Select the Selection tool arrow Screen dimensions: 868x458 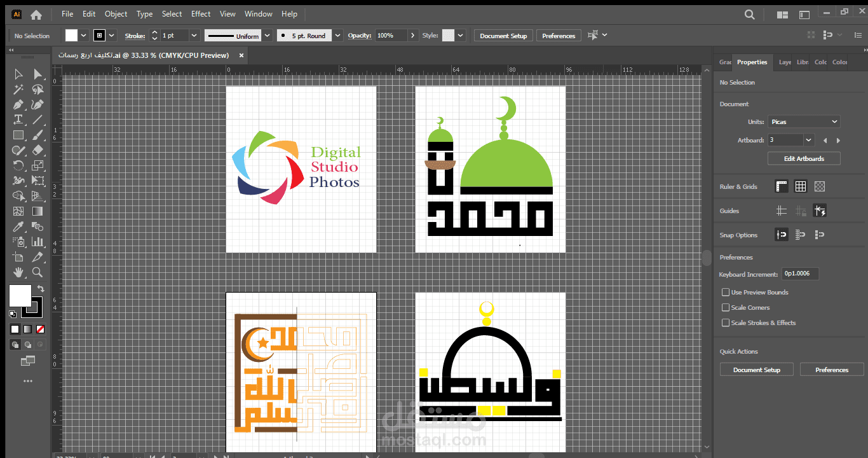click(18, 74)
